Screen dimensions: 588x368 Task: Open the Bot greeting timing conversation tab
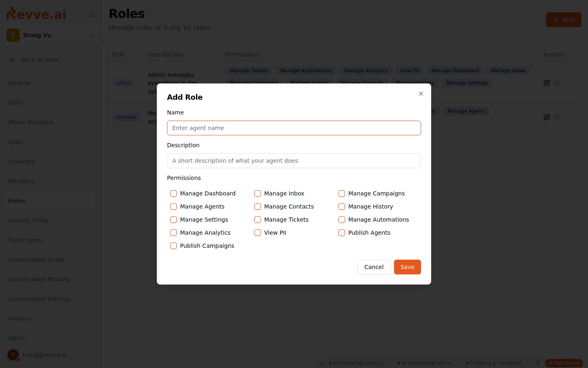click(x=359, y=363)
